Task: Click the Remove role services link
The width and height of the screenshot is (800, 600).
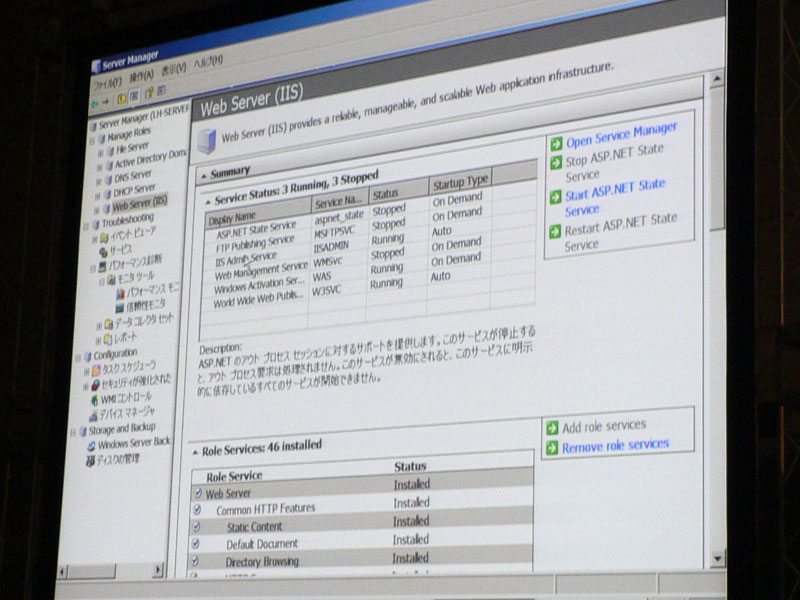Action: [x=615, y=445]
